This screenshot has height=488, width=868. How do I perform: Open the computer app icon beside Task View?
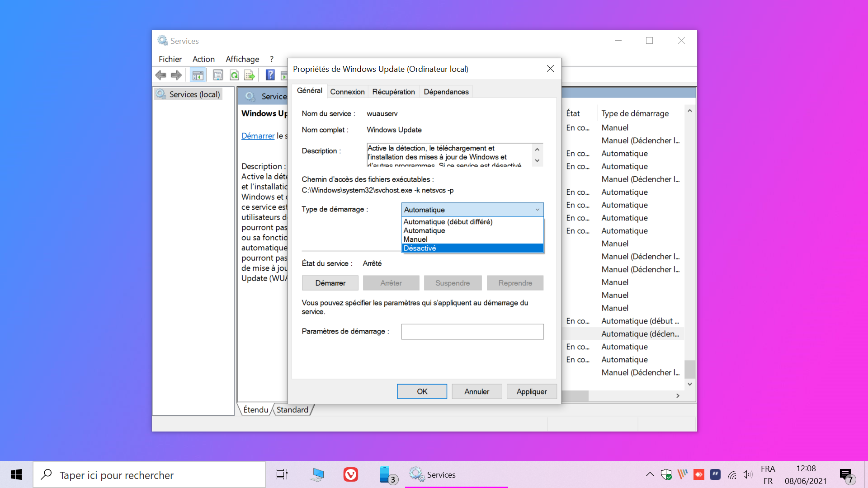click(317, 474)
